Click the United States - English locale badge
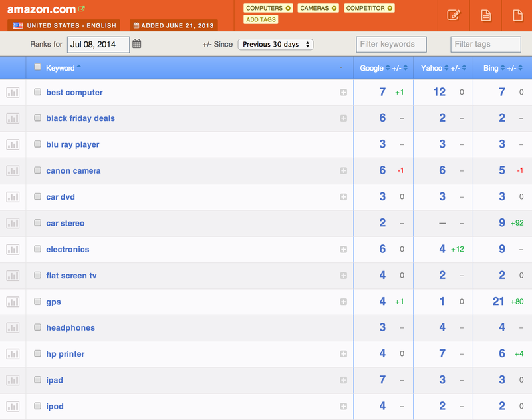This screenshot has width=532, height=420. (x=64, y=25)
